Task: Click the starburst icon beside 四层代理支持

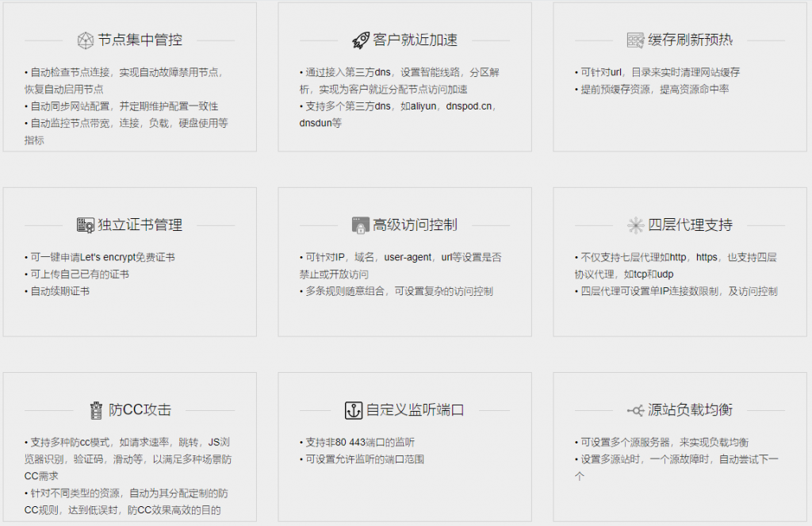Action: tap(635, 225)
